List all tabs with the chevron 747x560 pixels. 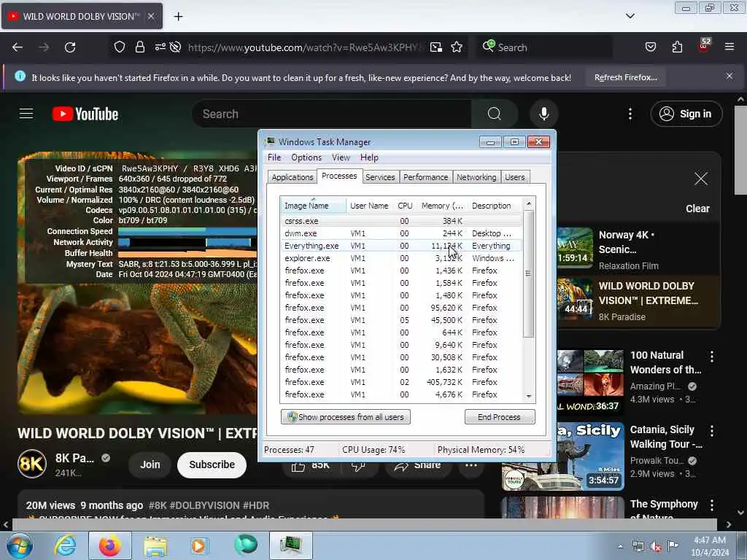[x=630, y=16]
